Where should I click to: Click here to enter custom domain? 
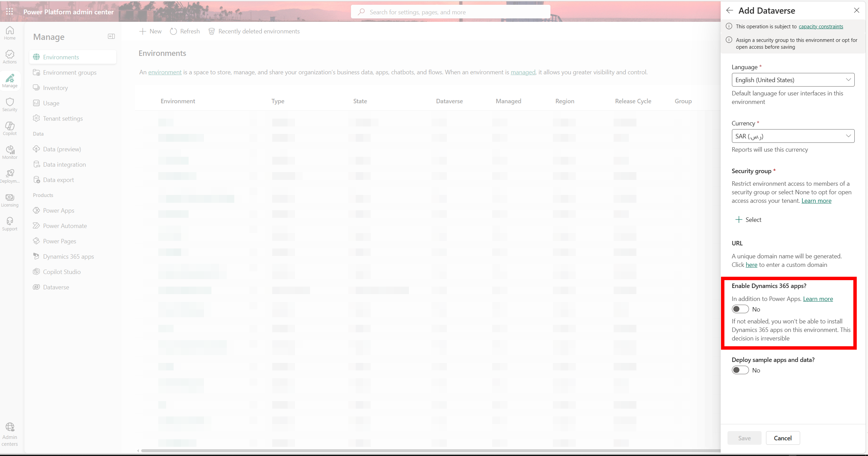tap(751, 265)
